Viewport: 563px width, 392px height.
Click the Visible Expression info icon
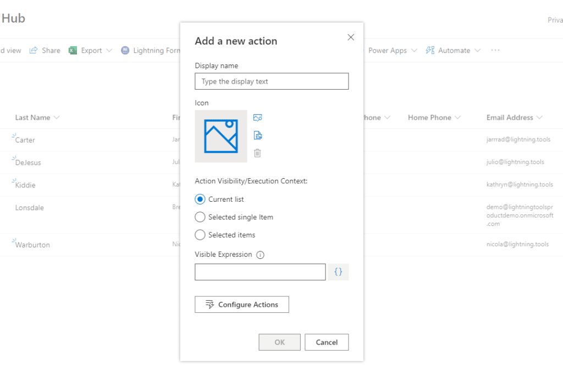(x=261, y=255)
